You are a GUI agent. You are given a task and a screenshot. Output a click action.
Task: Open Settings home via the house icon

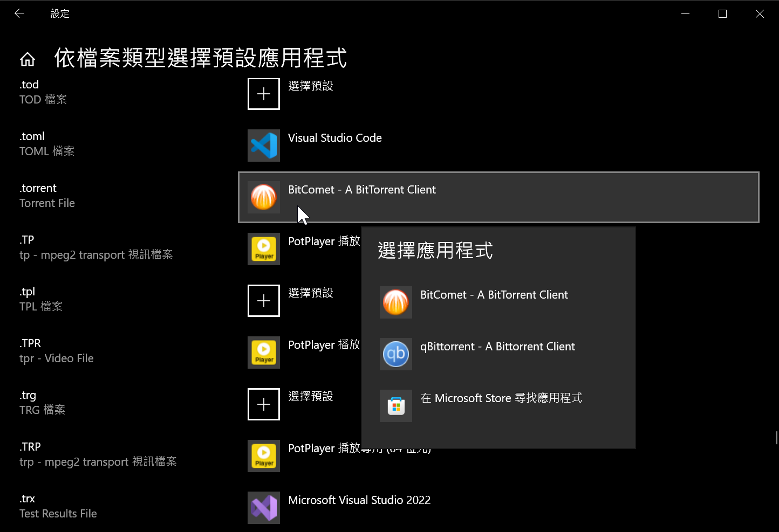coord(28,59)
